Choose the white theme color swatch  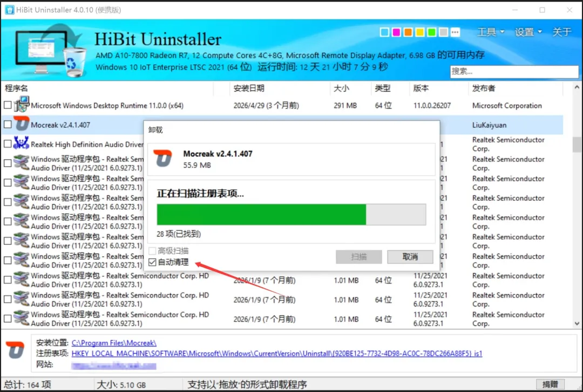(x=385, y=32)
